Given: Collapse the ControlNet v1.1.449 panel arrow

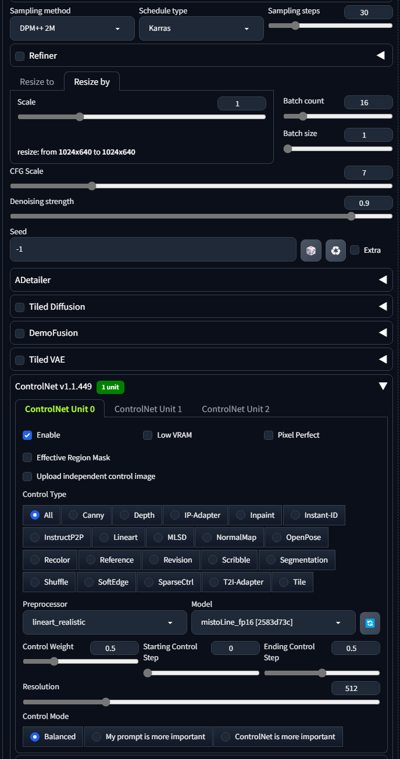Looking at the screenshot, I should tap(383, 386).
